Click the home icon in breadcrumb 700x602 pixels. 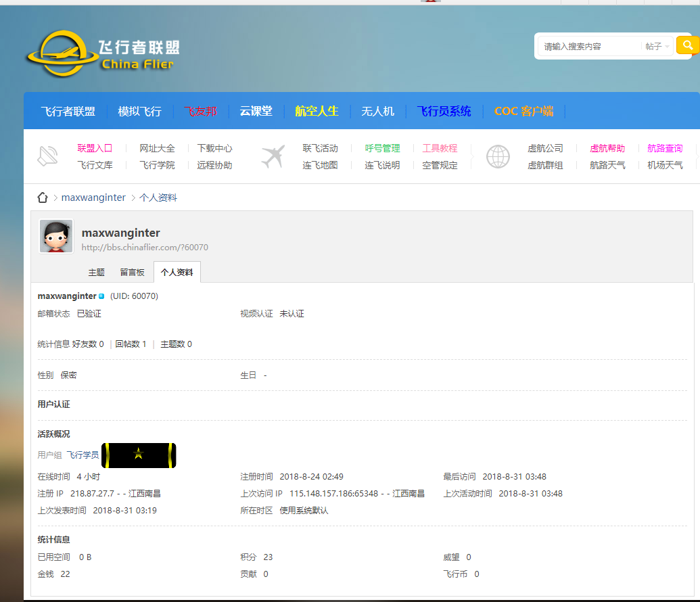point(43,198)
